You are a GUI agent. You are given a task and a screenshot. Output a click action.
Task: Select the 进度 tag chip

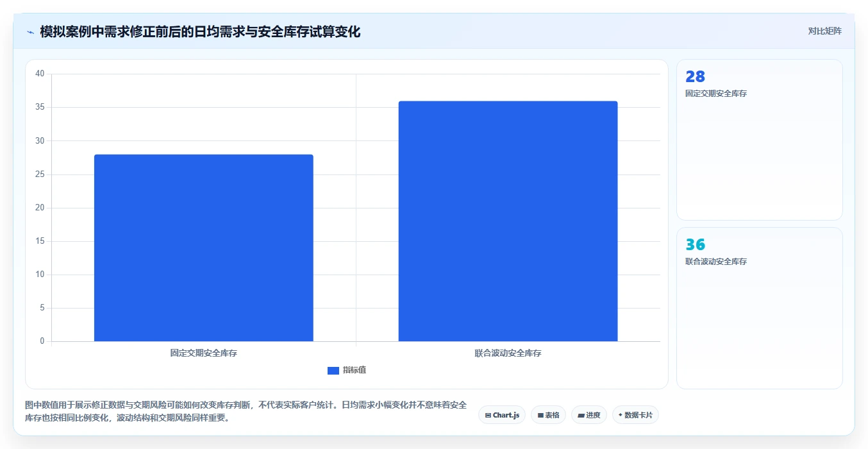589,415
